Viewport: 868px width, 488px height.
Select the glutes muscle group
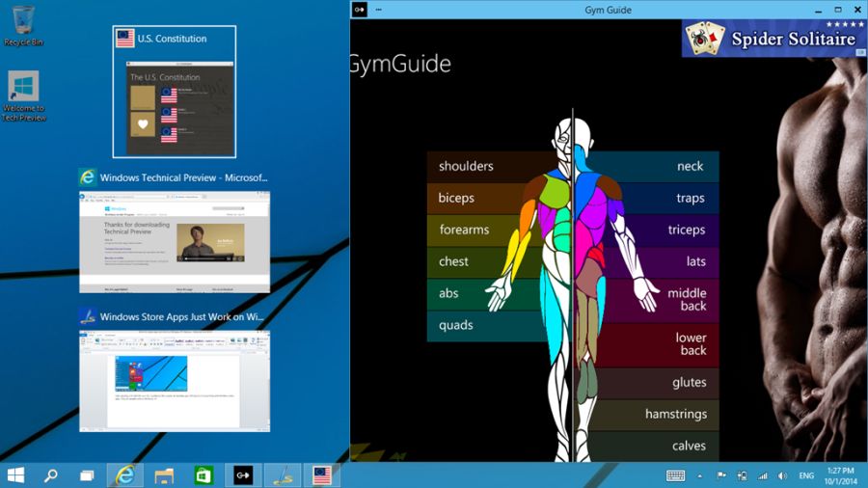[x=658, y=382]
